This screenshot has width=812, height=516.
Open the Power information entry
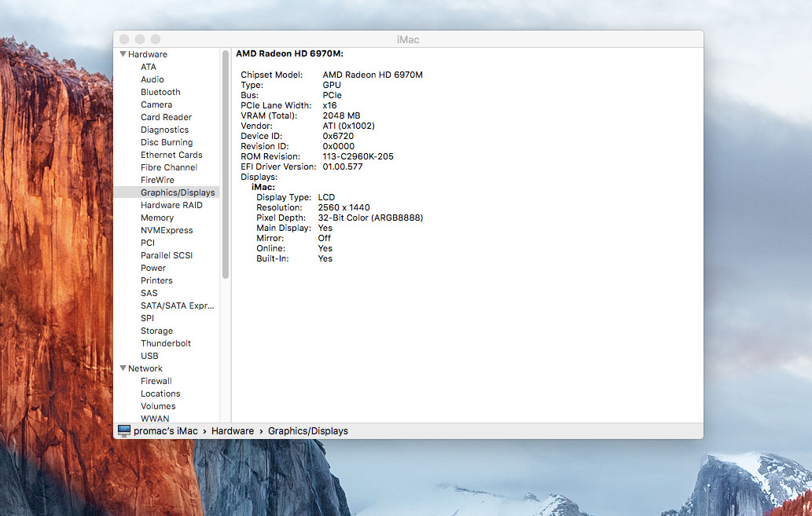(x=153, y=268)
